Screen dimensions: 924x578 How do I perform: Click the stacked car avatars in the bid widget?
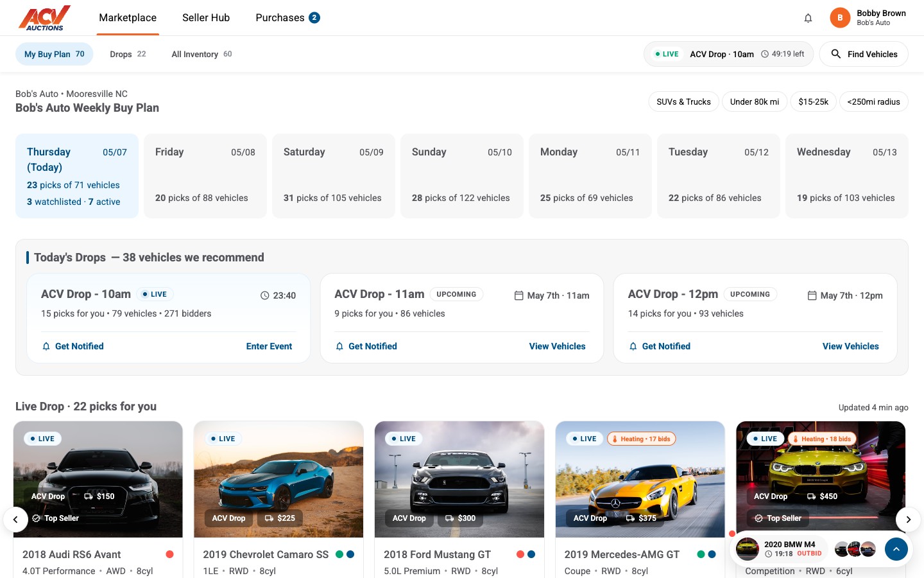(855, 549)
